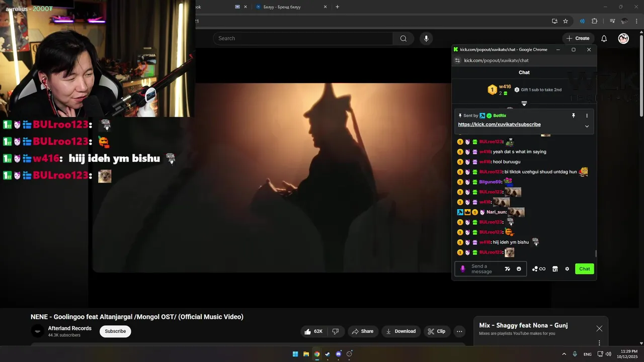Screen dimensions: 644x362
Task: Click the Windows Start button
Action: pos(295,354)
